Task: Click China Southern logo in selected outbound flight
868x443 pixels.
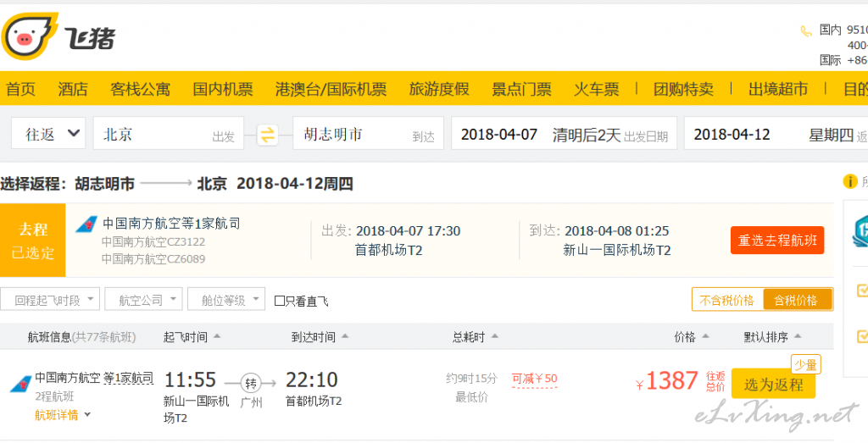Action: 86,224
